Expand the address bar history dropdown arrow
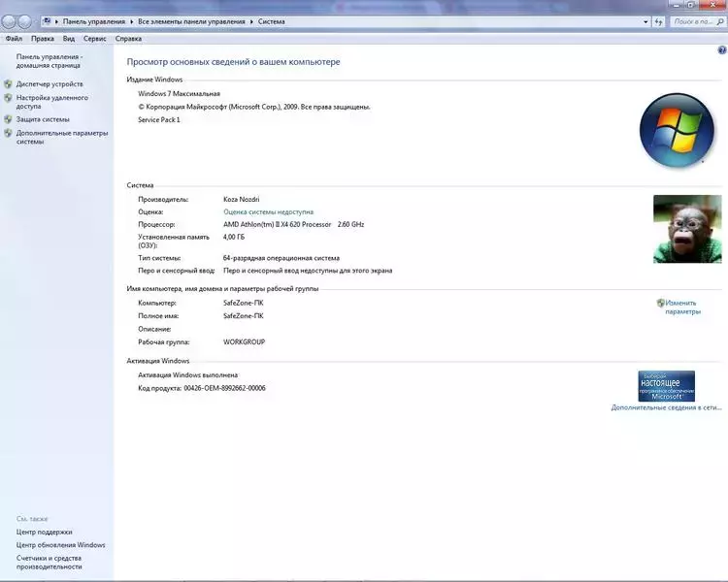The image size is (728, 582). [x=645, y=21]
